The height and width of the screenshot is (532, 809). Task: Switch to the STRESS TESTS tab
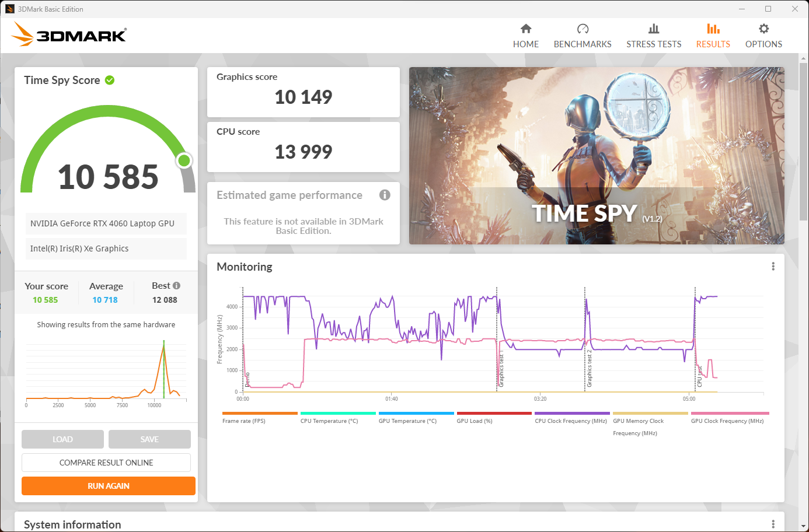654,44
